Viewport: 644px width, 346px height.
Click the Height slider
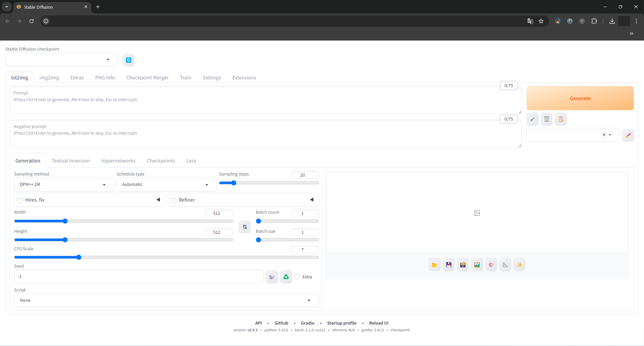pyautogui.click(x=124, y=240)
